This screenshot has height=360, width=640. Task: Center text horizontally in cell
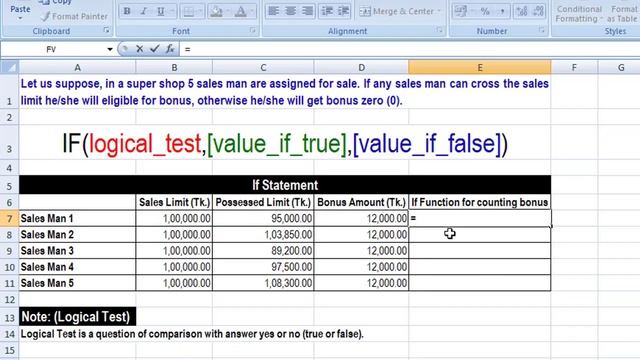click(x=290, y=11)
